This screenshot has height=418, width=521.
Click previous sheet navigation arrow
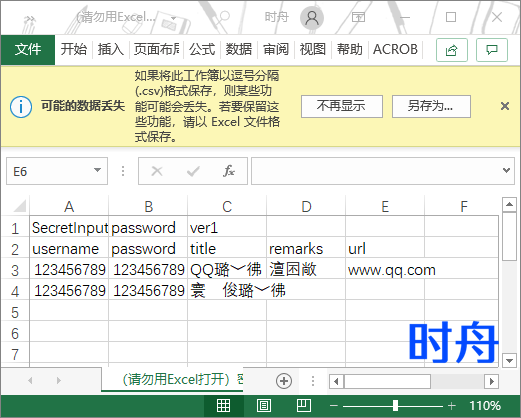[30, 380]
